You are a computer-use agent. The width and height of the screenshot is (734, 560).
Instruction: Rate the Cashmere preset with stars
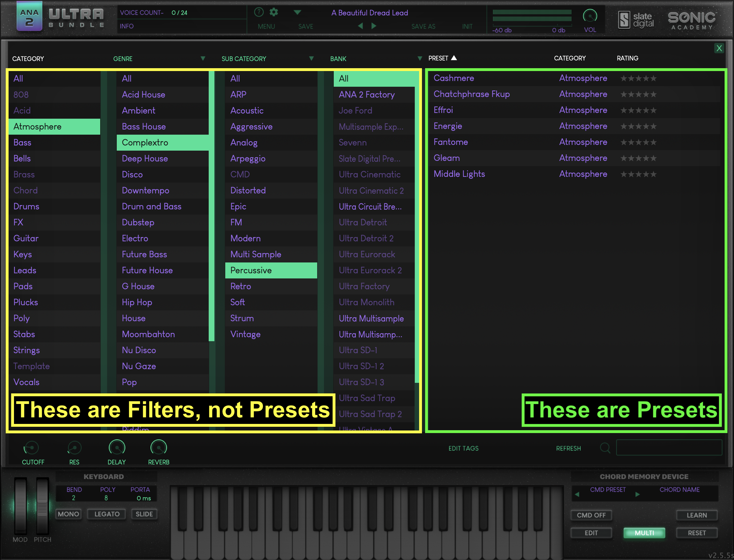coord(638,78)
